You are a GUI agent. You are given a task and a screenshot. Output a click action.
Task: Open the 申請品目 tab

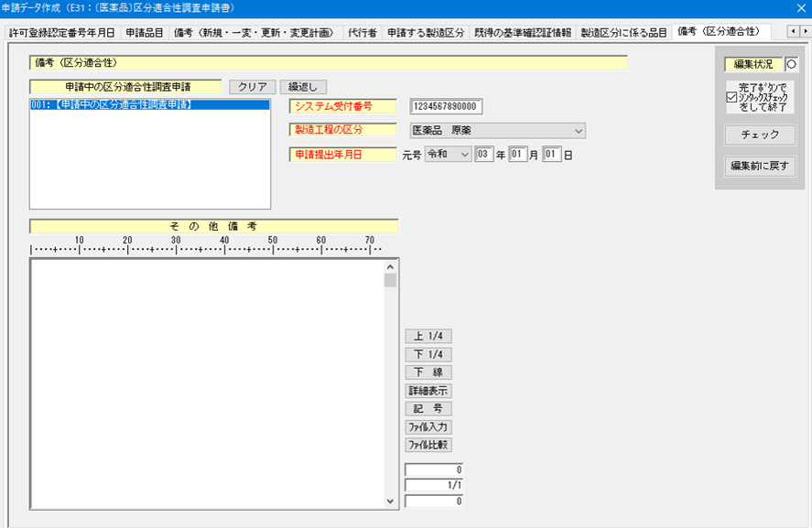[x=145, y=33]
